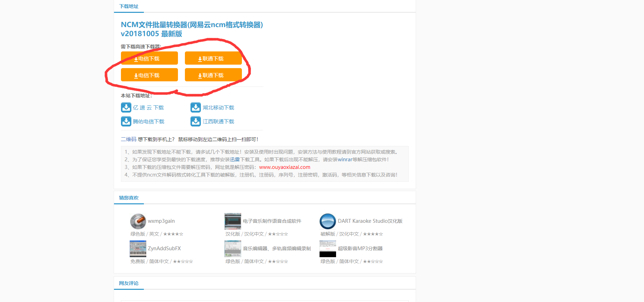Click the 绿色版 / 简体中文 line under 音乐编辑器
Image resolution: width=644 pixels, height=302 pixels.
257,261
